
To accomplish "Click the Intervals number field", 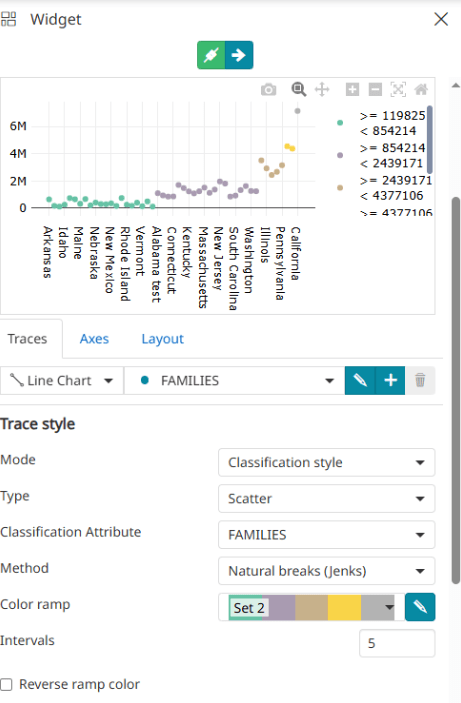I will [397, 643].
